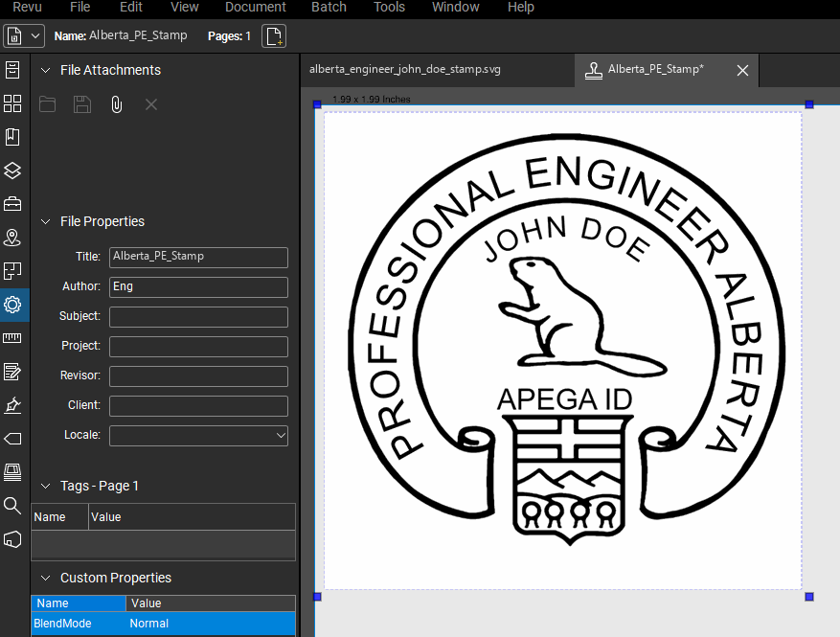Click the Author input field
Screen dimensions: 840x637
pyautogui.click(x=199, y=287)
